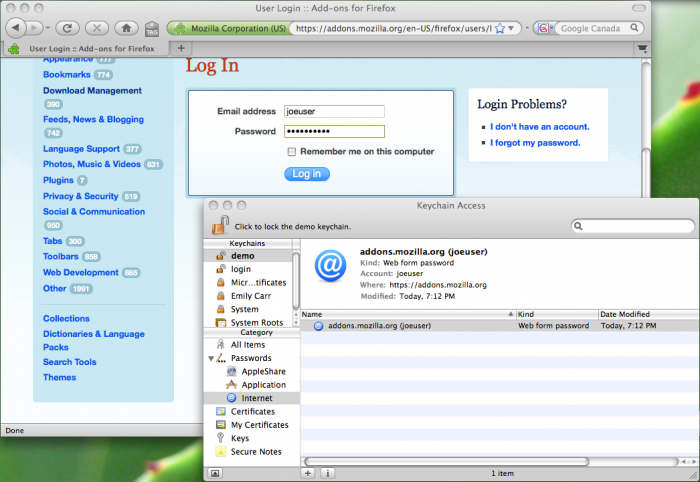Select Secure Notes category
The width and height of the screenshot is (700, 482).
tap(252, 452)
